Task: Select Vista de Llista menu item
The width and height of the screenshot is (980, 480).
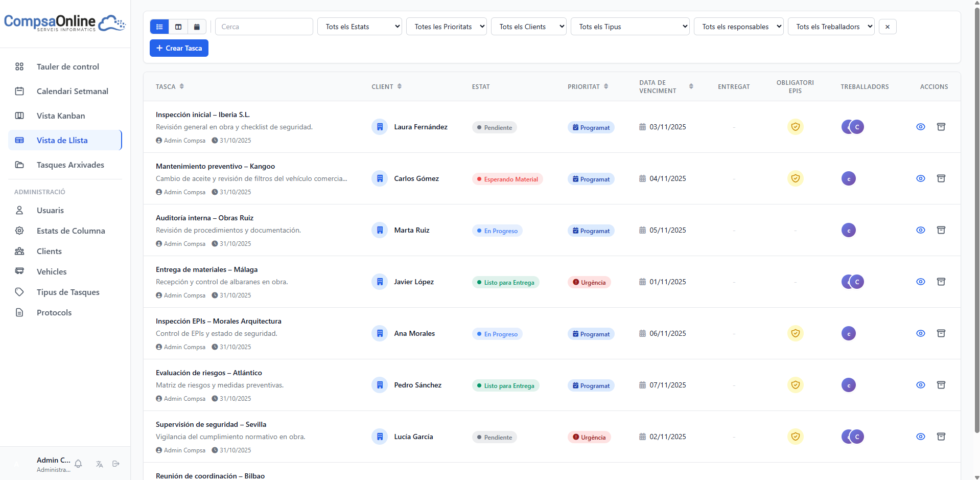Action: pos(65,140)
